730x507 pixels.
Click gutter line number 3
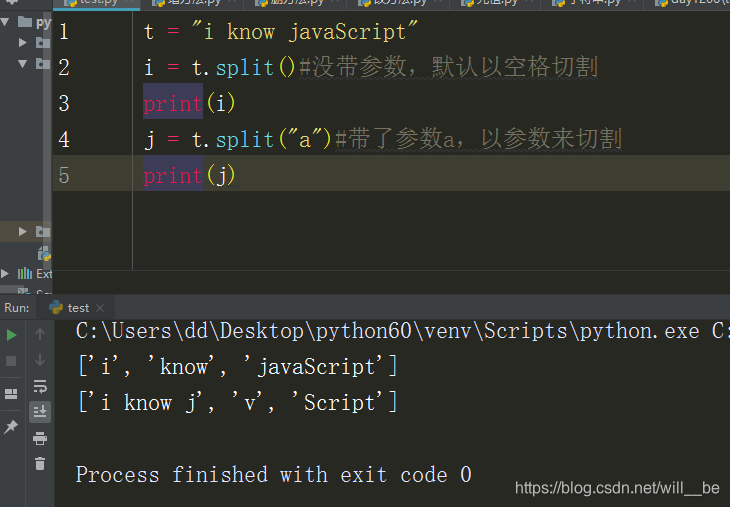tap(64, 103)
